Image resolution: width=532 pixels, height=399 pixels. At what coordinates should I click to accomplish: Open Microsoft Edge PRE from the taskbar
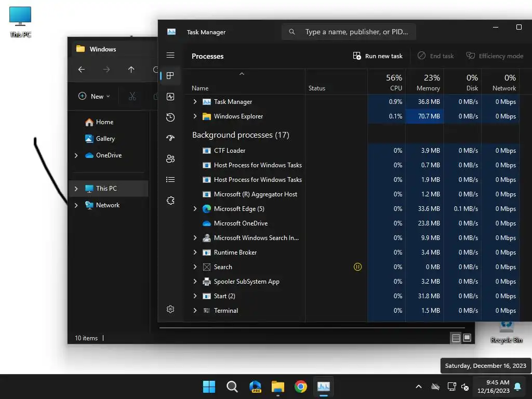pos(255,387)
